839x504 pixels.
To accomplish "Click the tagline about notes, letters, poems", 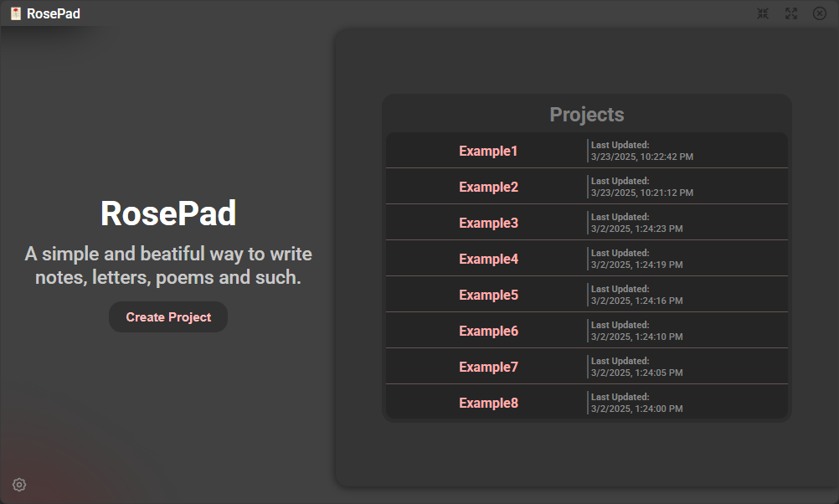I will (x=168, y=265).
